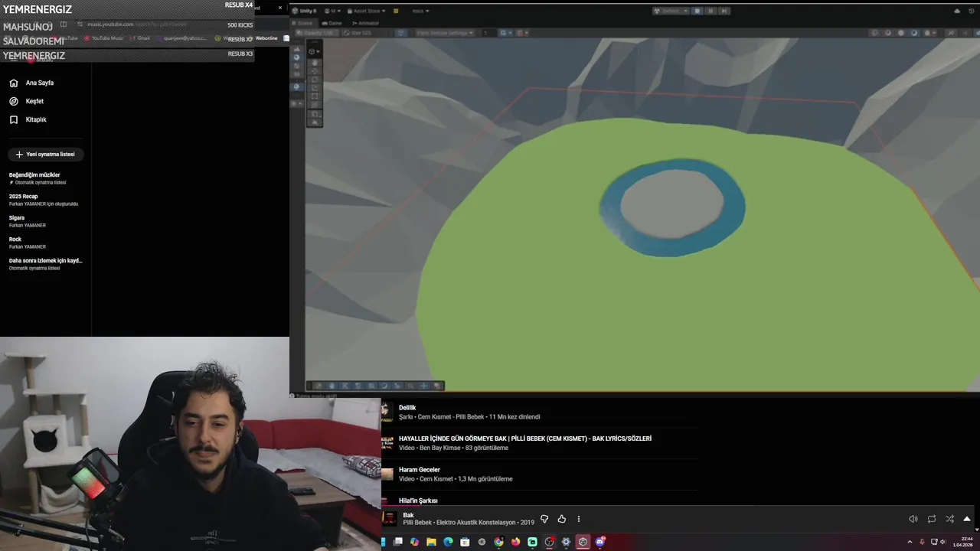Viewport: 980px width, 551px height.
Task: Click the terrain brush Size field
Action: coord(362,33)
